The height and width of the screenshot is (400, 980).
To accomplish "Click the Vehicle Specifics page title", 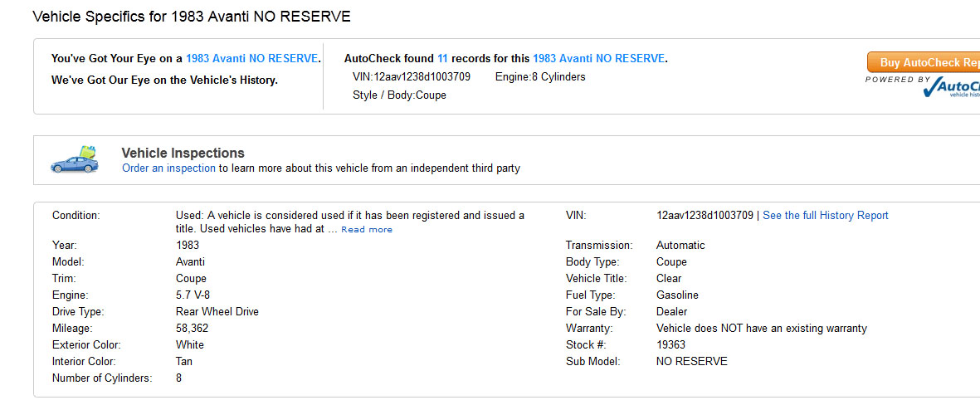I will click(191, 17).
